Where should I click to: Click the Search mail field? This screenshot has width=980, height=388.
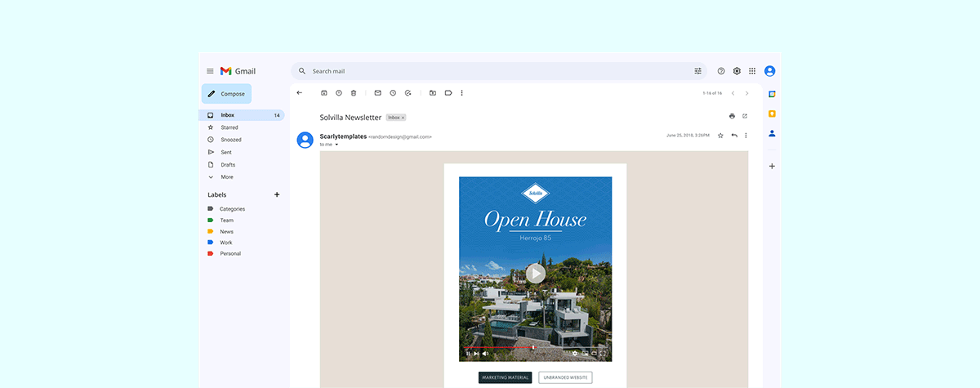pyautogui.click(x=499, y=71)
